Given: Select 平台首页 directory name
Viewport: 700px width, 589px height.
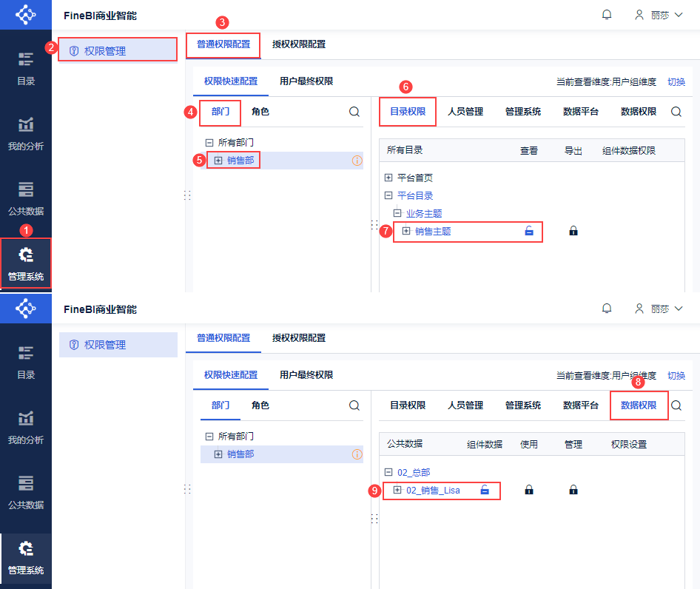Looking at the screenshot, I should click(415, 178).
